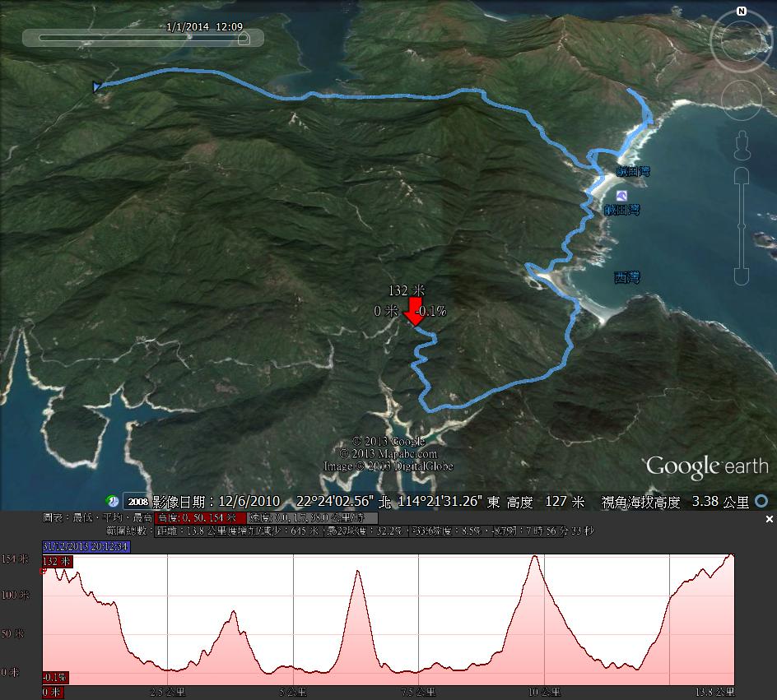Click the upper 鹹田灣 place label
The image size is (777, 700).
633,172
